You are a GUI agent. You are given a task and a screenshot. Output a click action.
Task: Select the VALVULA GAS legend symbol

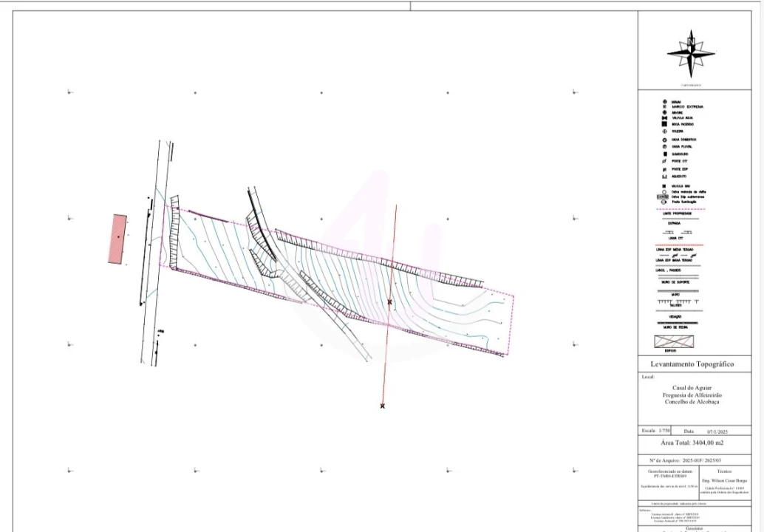[664, 186]
